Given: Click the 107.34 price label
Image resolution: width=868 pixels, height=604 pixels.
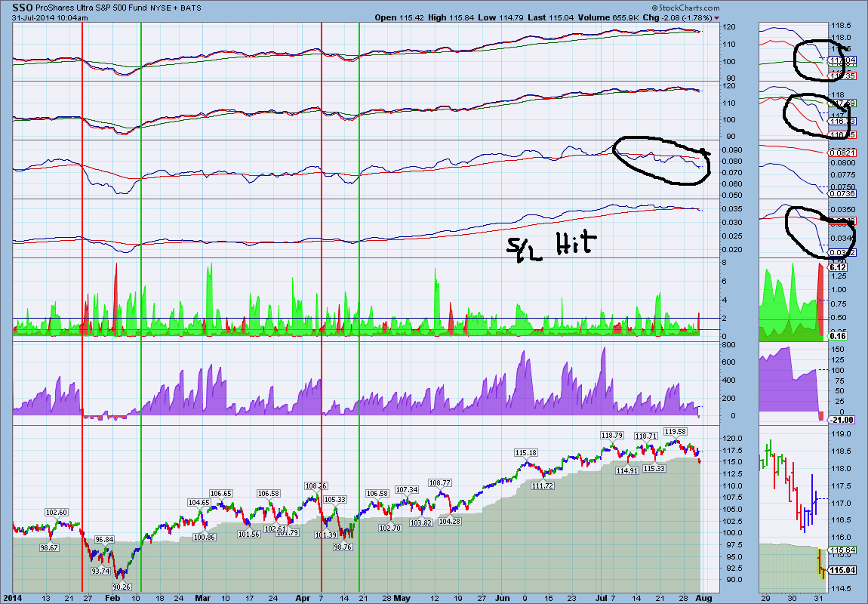Looking at the screenshot, I should (x=406, y=490).
